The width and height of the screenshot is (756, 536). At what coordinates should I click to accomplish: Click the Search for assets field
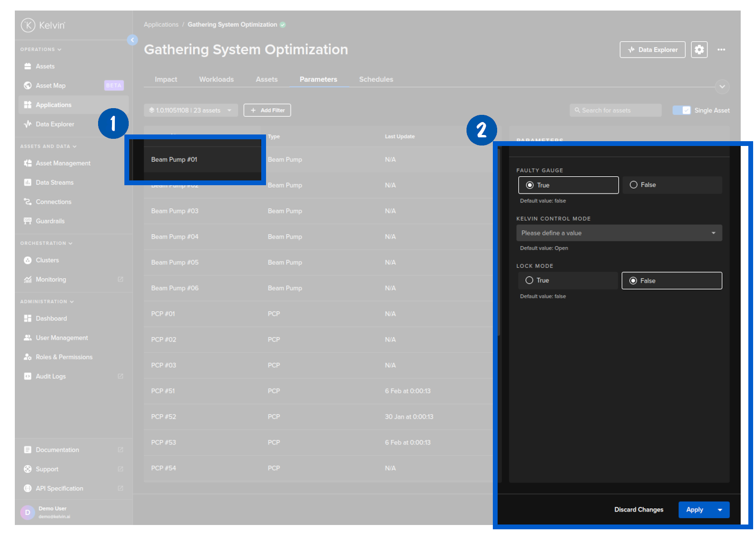point(615,111)
